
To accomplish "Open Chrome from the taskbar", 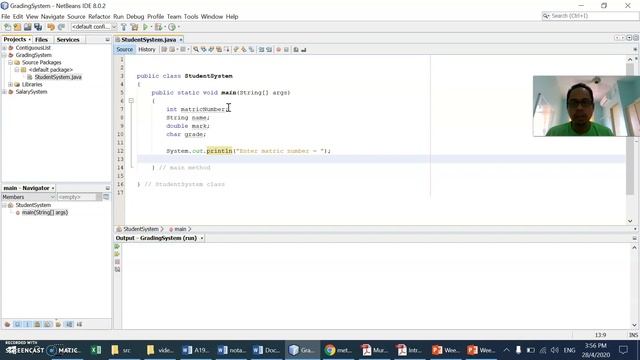I will pyautogui.click(x=338, y=350).
